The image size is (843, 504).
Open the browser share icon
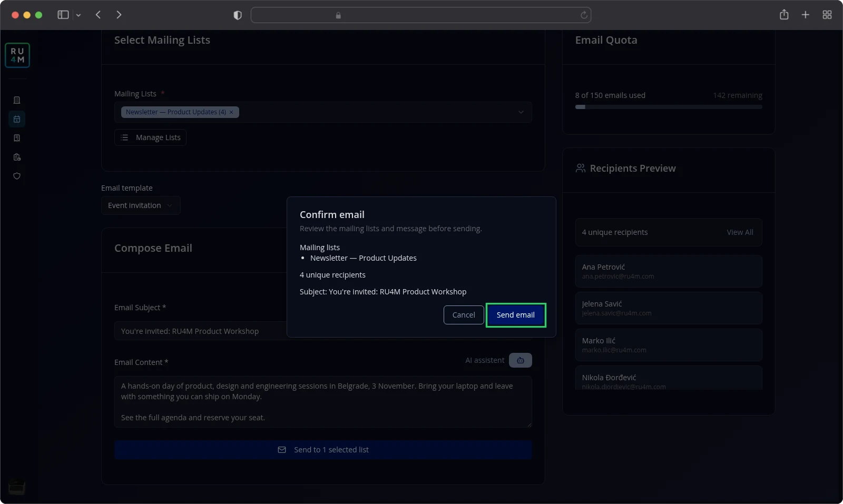click(x=784, y=15)
